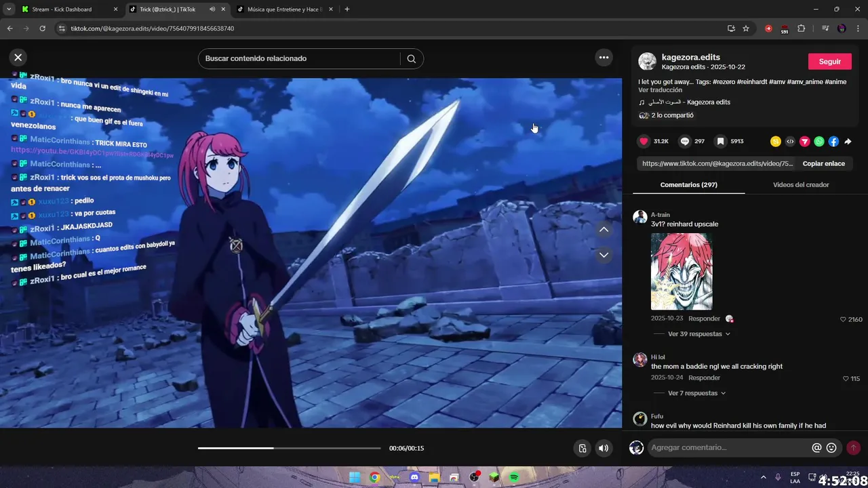Click the embed code icon
This screenshot has width=868, height=488.
[790, 142]
